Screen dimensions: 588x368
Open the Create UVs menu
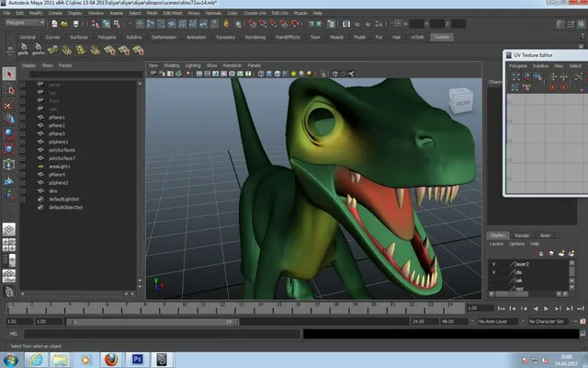click(x=255, y=13)
